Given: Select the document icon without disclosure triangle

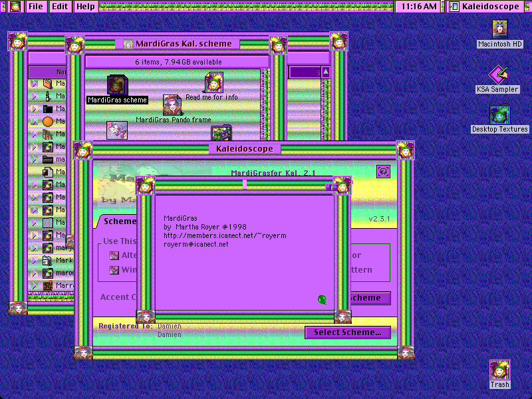Looking at the screenshot, I should tap(48, 172).
